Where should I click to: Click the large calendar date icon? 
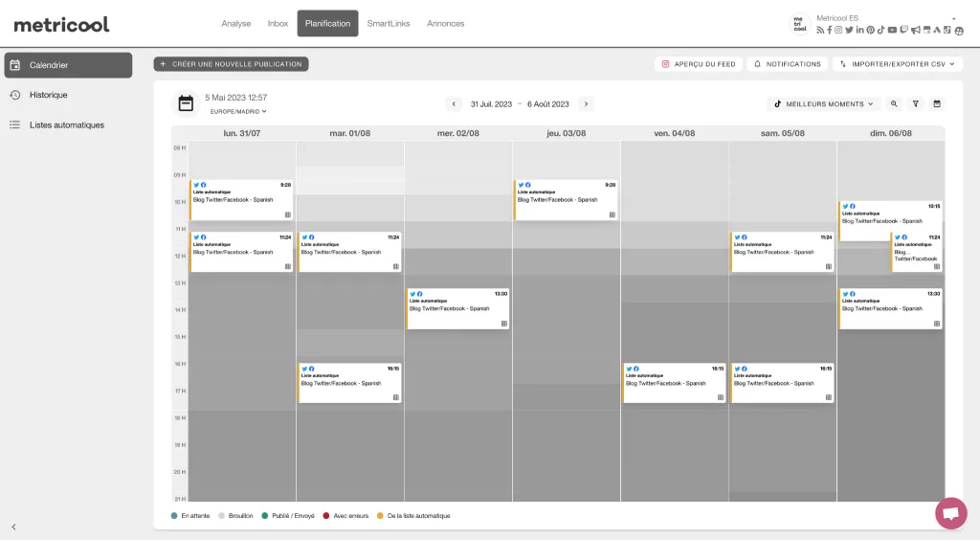187,103
